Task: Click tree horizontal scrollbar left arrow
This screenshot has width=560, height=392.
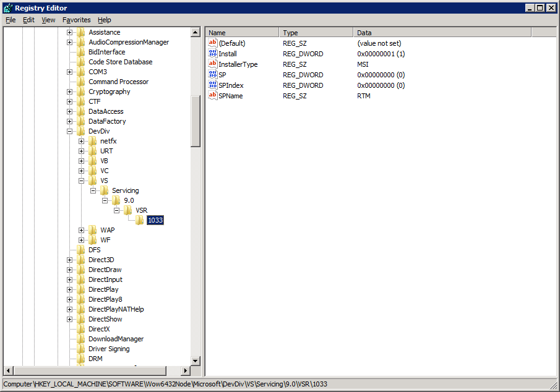Action: 8,370
